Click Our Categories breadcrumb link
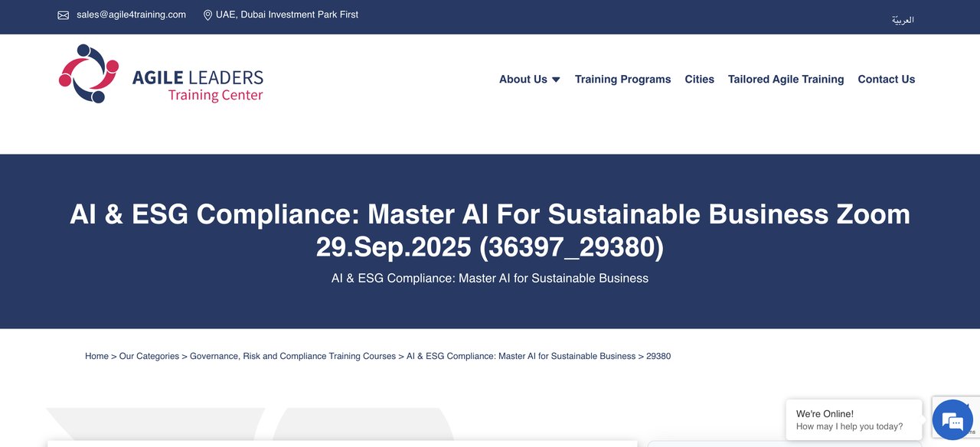This screenshot has width=980, height=447. 149,356
